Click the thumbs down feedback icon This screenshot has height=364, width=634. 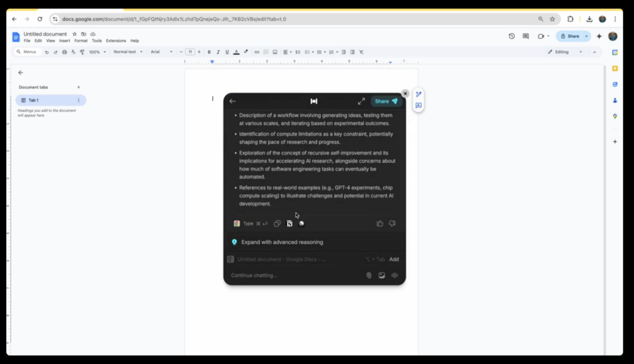pos(392,223)
